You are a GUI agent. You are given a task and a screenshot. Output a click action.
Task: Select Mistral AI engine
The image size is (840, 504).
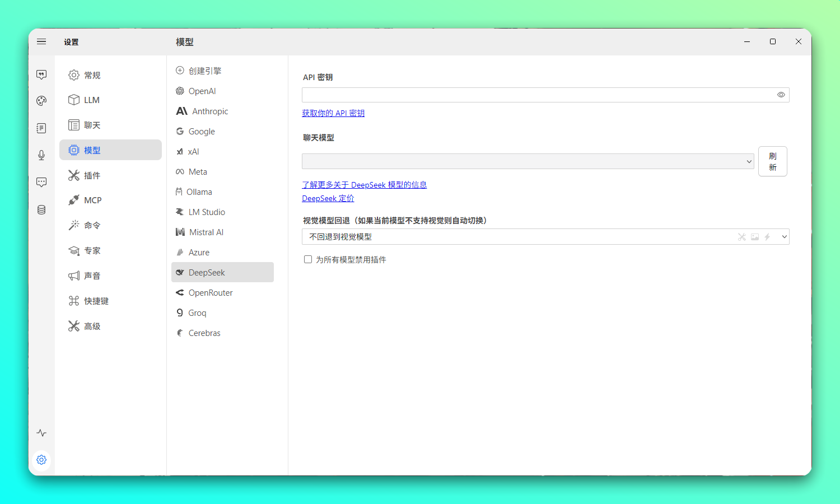(x=222, y=232)
